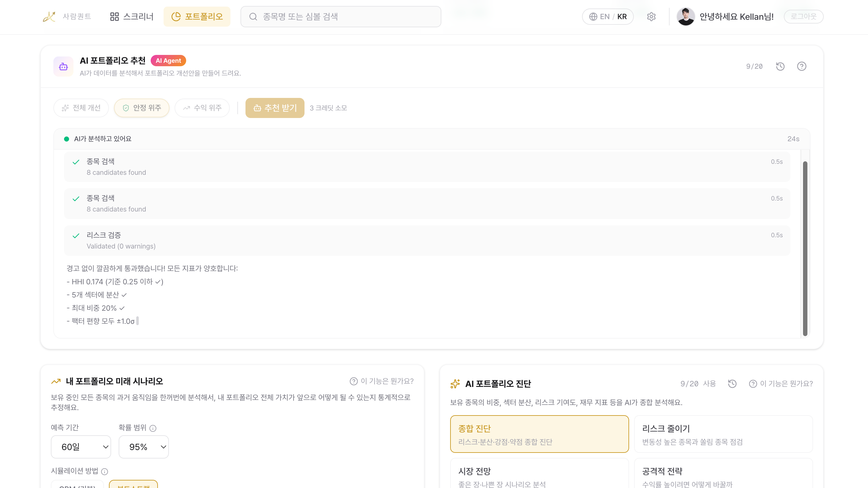
Task: Select 안정 위주 mode option
Action: [x=142, y=108]
